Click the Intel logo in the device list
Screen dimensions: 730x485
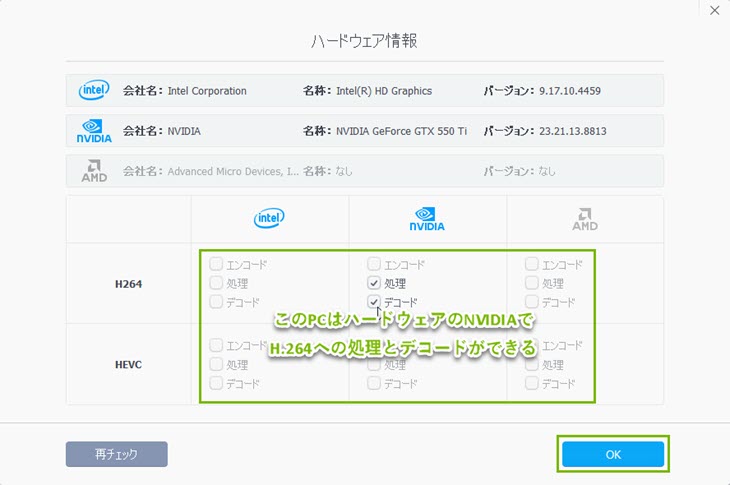pos(93,91)
